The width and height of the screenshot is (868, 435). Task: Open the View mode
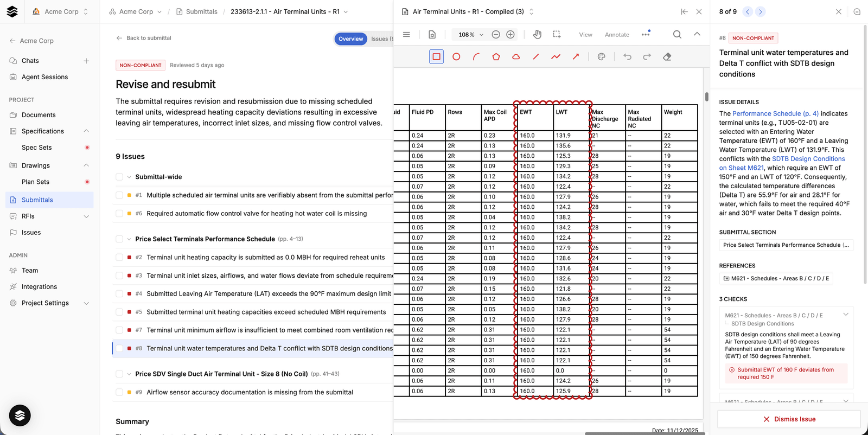585,35
